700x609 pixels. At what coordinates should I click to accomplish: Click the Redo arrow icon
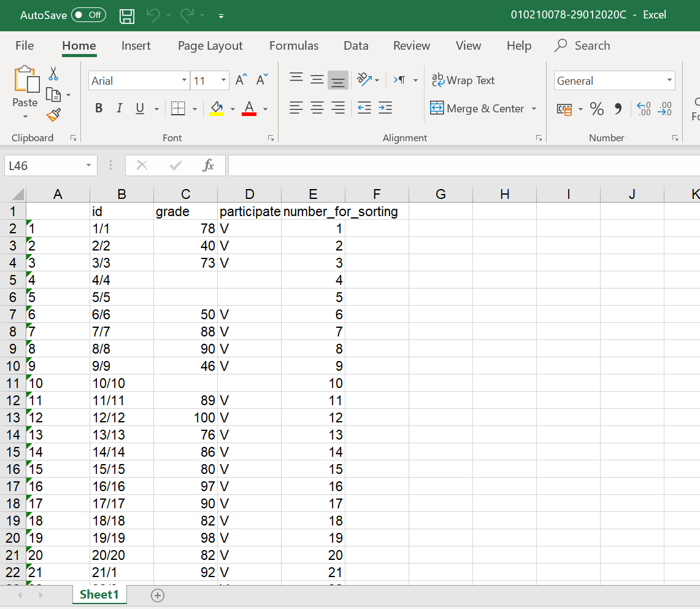(x=187, y=15)
